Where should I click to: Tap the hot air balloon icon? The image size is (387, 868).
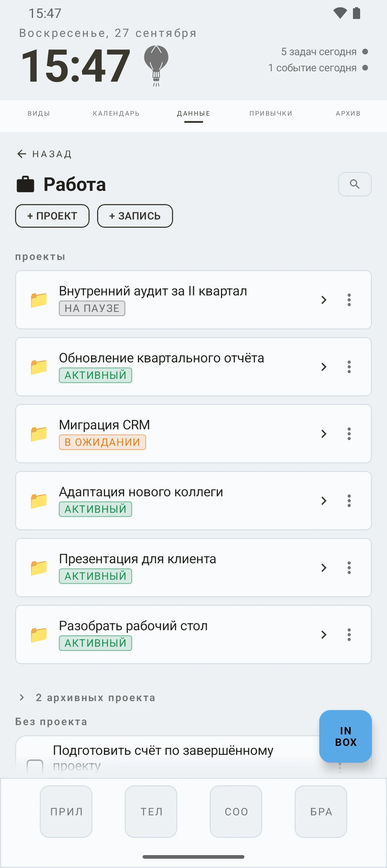(x=156, y=66)
